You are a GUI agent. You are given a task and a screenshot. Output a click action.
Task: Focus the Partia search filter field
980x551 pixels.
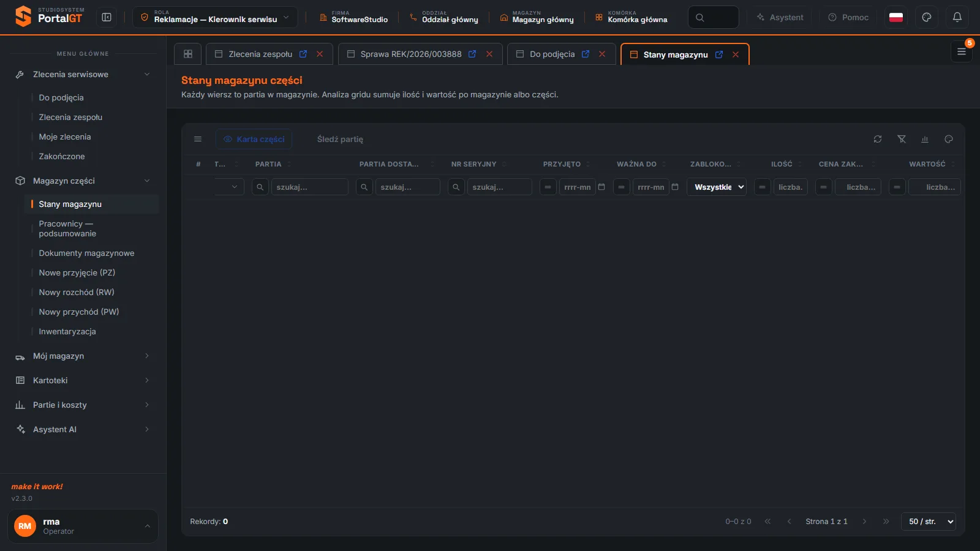(x=310, y=187)
